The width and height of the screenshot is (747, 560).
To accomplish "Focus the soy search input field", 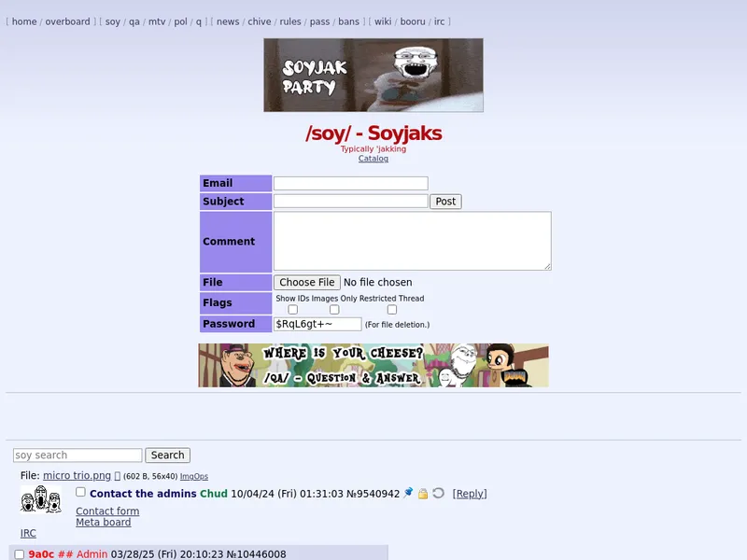I will tap(78, 455).
